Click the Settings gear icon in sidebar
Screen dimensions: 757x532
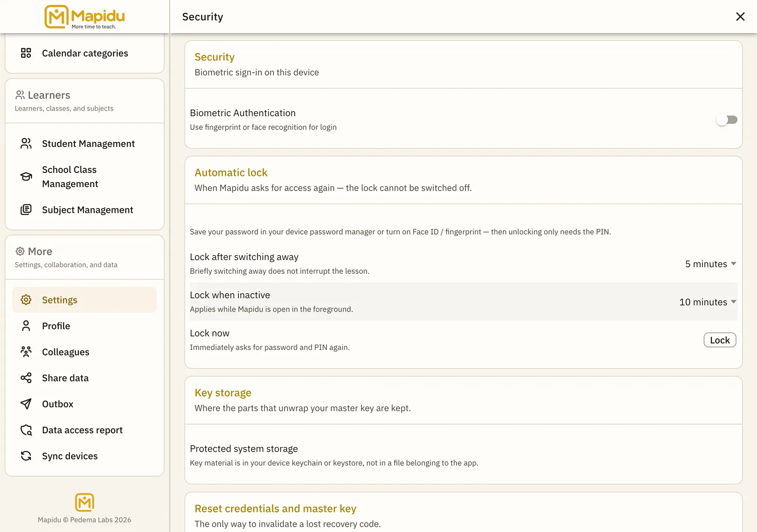point(26,300)
